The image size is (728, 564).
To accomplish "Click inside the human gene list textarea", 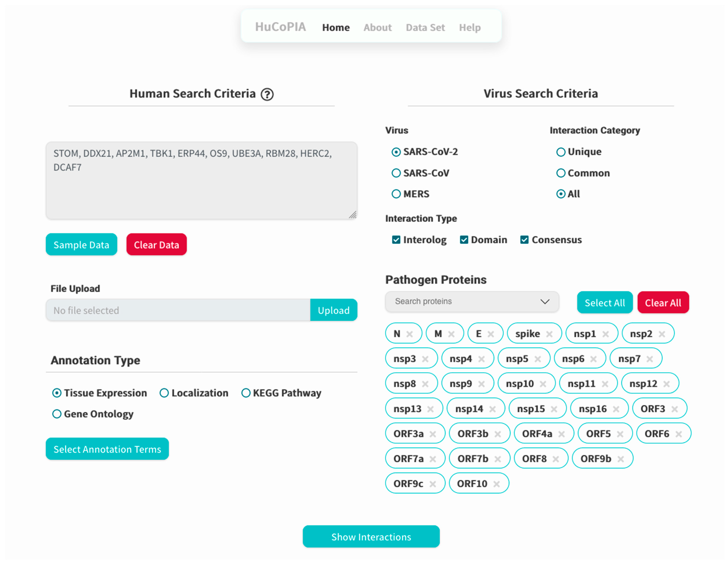I will pos(201,187).
